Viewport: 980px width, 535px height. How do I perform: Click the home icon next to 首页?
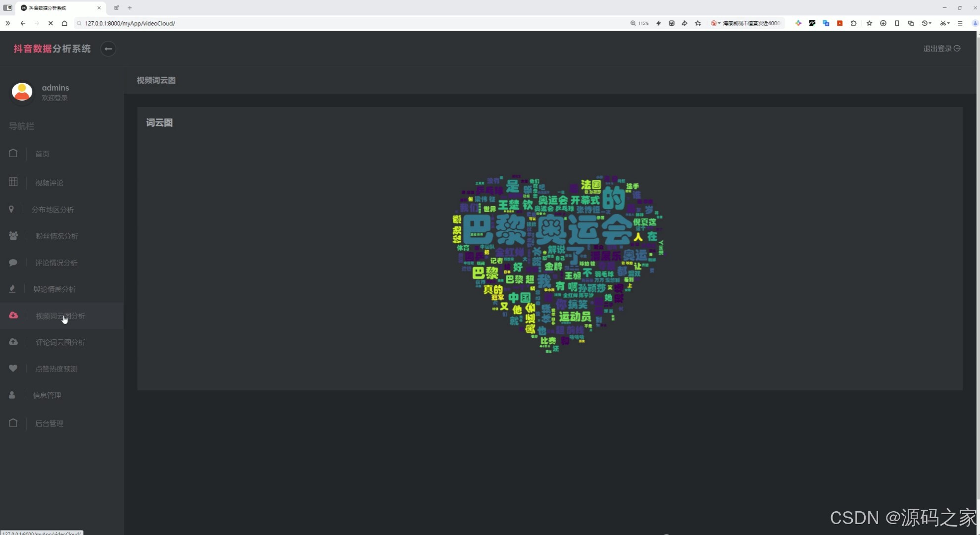point(13,154)
